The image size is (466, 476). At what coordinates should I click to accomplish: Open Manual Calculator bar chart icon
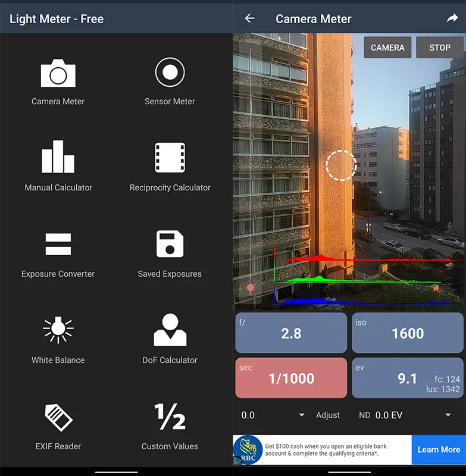[58, 156]
